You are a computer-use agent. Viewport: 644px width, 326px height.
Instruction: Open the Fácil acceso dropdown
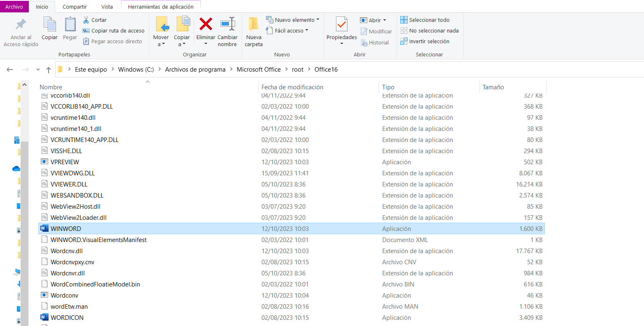(287, 30)
